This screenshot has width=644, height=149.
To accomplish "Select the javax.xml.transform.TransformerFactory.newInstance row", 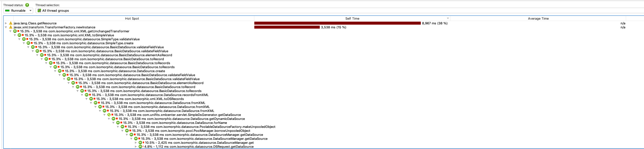I will pos(54,27).
